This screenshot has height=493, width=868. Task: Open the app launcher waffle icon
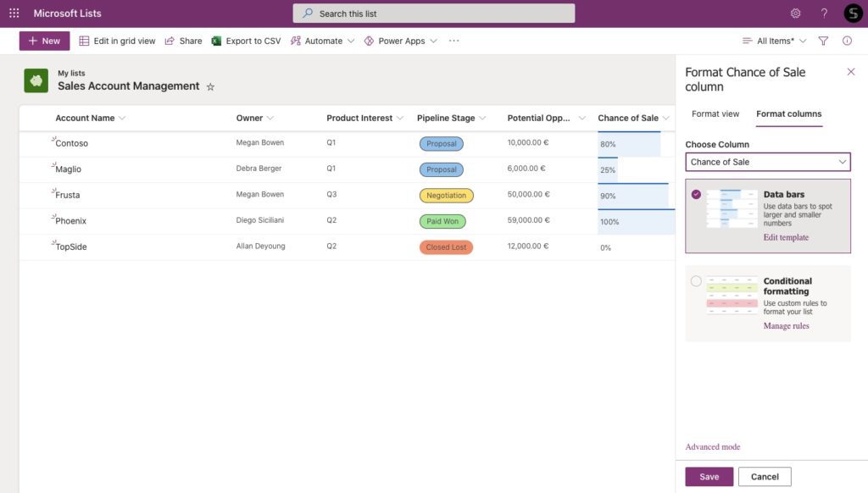pos(14,13)
